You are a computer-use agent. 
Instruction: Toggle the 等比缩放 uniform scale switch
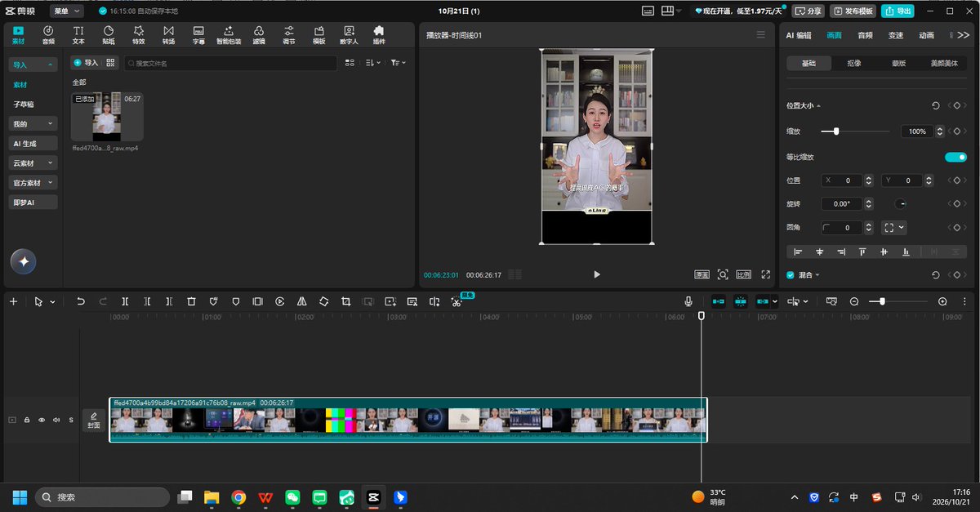(955, 157)
